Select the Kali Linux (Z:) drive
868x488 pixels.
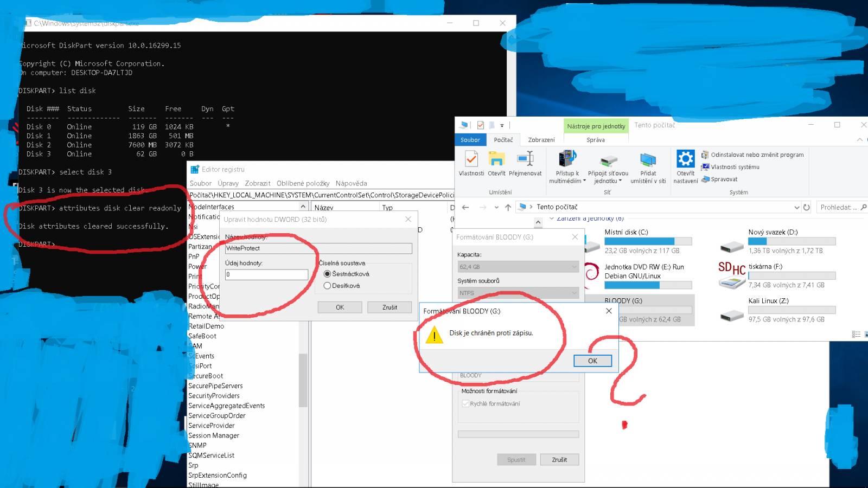[x=777, y=310]
